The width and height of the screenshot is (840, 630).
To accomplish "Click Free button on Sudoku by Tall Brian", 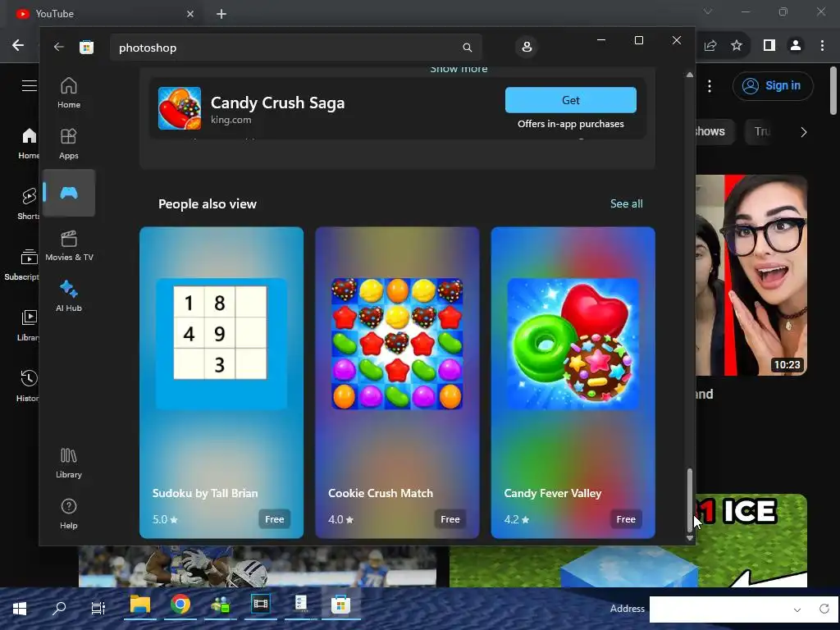I will pyautogui.click(x=274, y=519).
